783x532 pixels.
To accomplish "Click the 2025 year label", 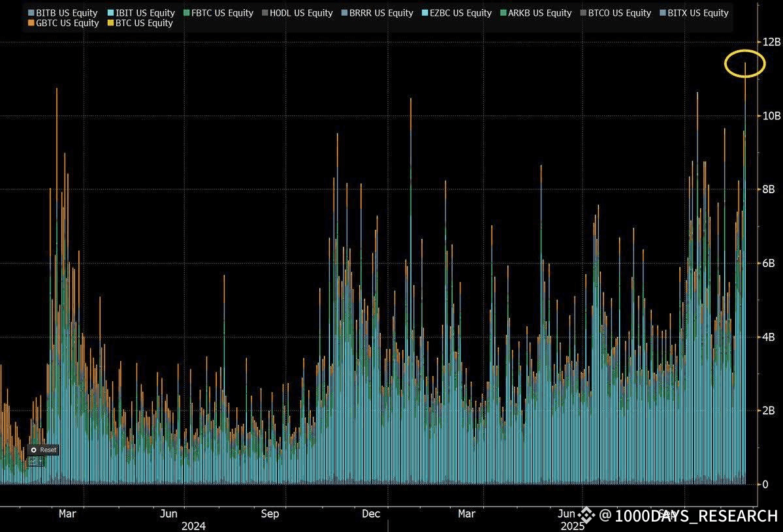I will click(x=572, y=526).
